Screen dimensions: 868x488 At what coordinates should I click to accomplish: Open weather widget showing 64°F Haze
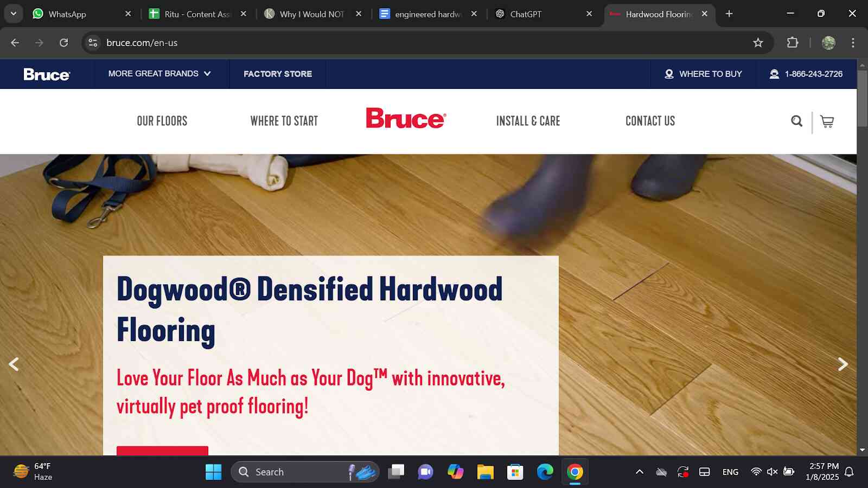[33, 472]
